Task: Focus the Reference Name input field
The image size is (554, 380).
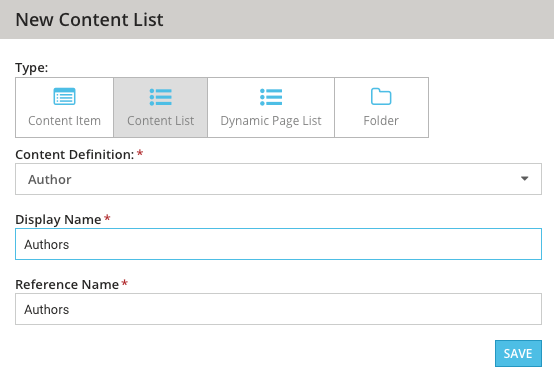Action: coord(278,309)
